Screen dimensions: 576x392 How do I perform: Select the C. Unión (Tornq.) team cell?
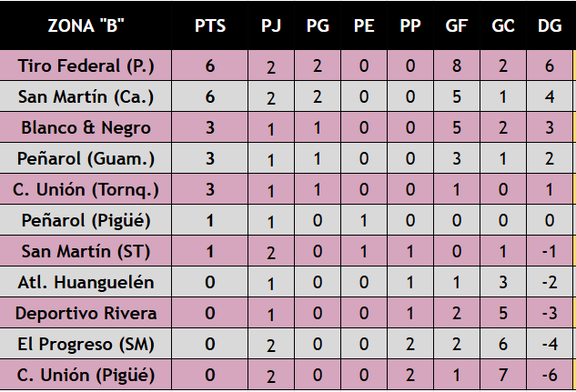click(x=86, y=190)
